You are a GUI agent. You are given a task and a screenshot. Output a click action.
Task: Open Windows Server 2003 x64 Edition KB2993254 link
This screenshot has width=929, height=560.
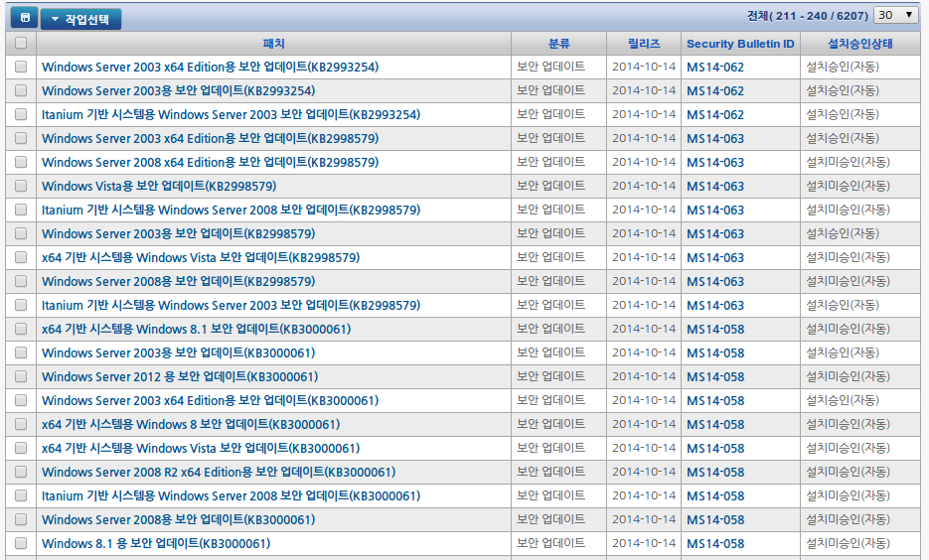tap(210, 67)
